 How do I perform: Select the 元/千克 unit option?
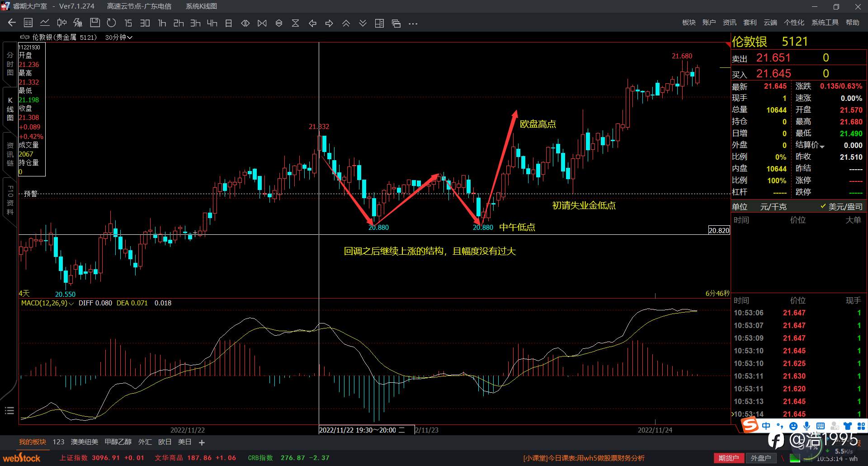[774, 207]
